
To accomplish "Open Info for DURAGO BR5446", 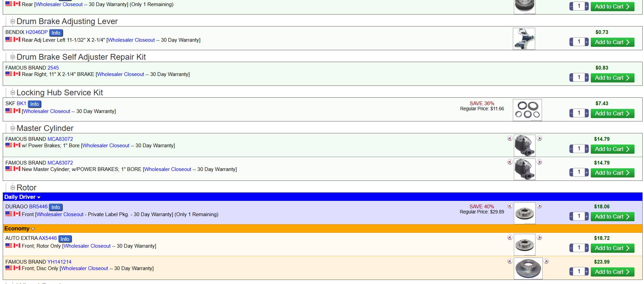I will click(56, 207).
